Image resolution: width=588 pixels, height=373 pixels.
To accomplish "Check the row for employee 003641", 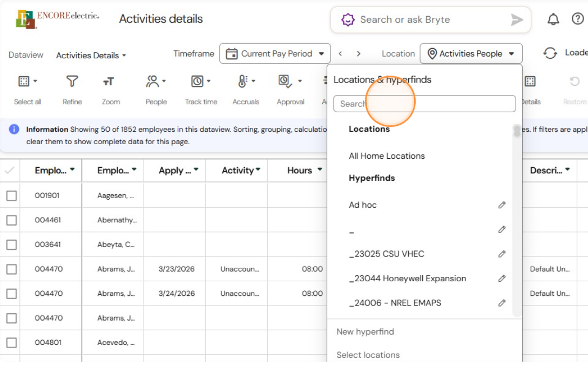I will [12, 245].
